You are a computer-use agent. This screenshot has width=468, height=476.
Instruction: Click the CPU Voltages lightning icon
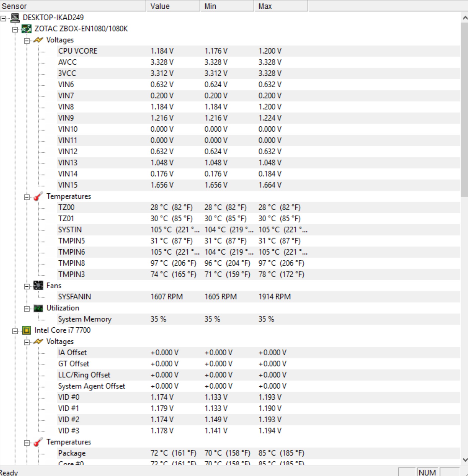coord(38,341)
